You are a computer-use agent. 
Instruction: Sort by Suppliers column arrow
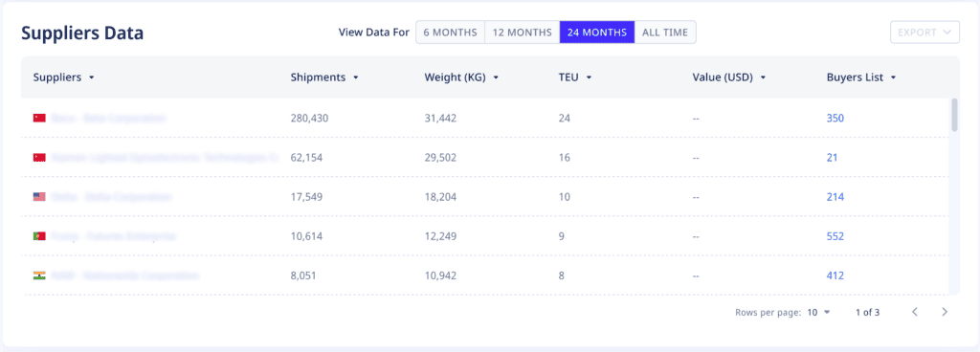[91, 78]
